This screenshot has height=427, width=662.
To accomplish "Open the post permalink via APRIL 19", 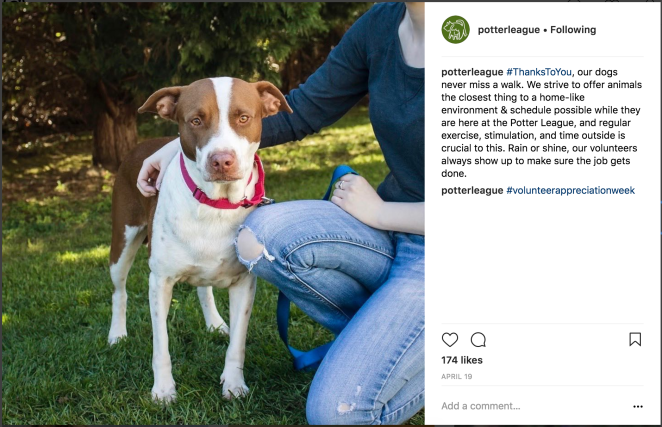I will 457,376.
